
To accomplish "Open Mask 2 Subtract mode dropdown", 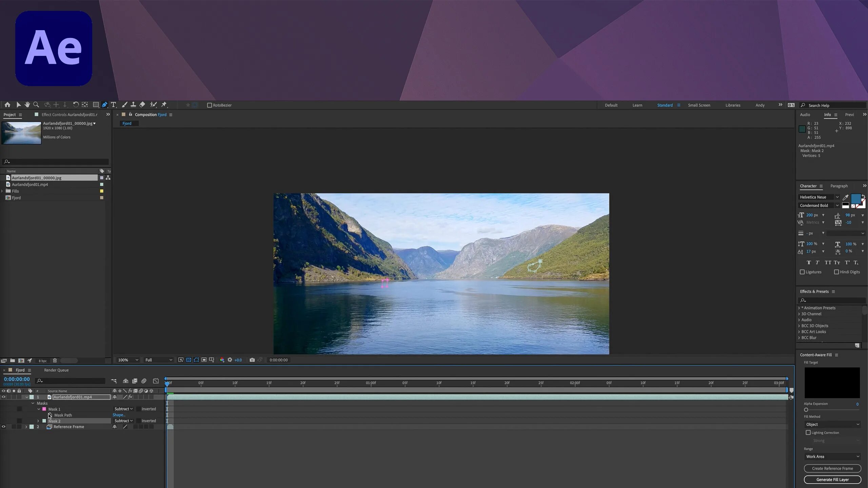I will (x=123, y=421).
